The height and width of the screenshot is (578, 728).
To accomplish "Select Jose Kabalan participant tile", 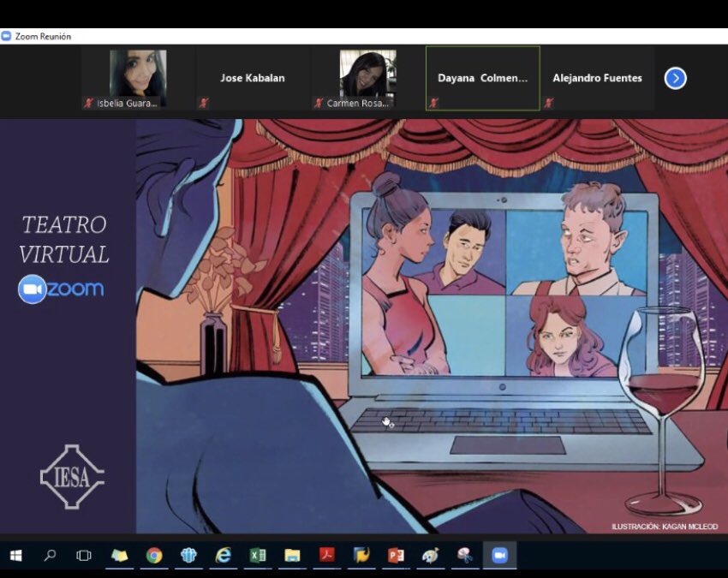I will pyautogui.click(x=253, y=78).
